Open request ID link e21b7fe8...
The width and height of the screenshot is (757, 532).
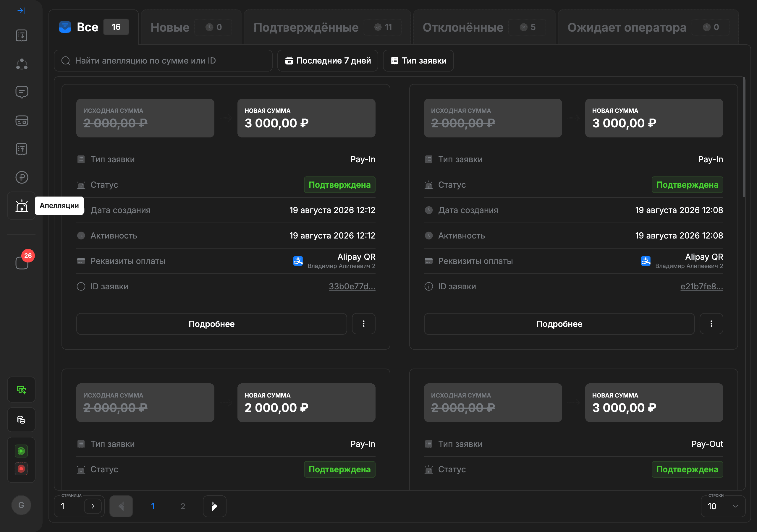[x=702, y=286]
